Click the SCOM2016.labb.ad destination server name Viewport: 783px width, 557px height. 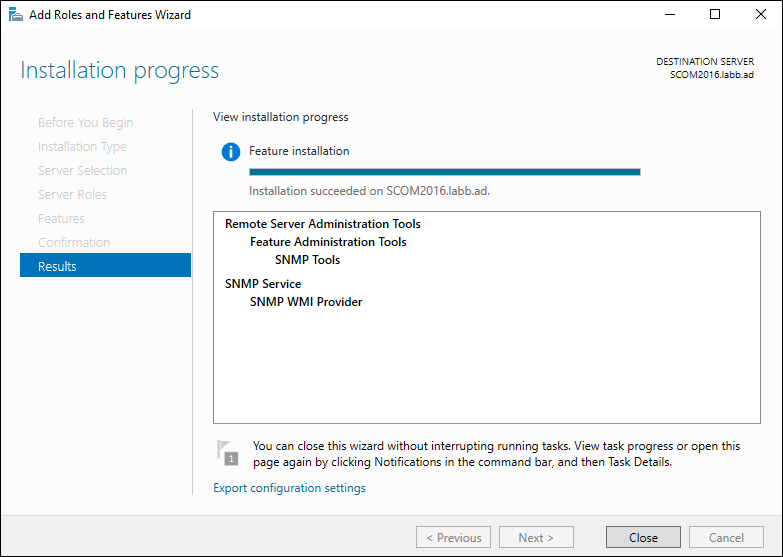712,75
